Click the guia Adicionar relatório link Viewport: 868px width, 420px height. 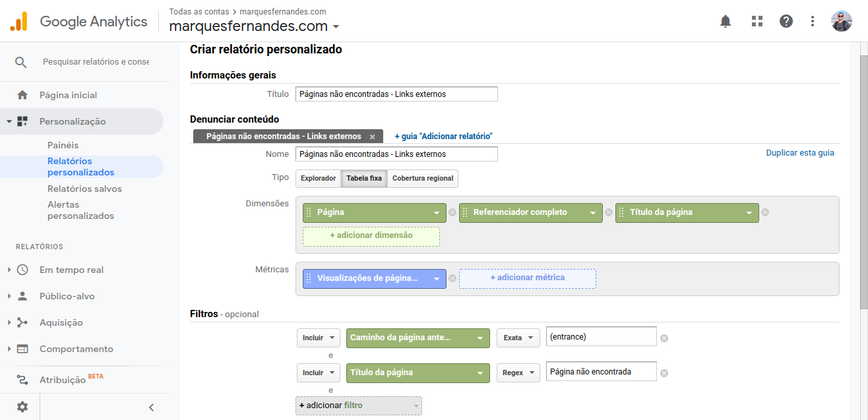443,136
